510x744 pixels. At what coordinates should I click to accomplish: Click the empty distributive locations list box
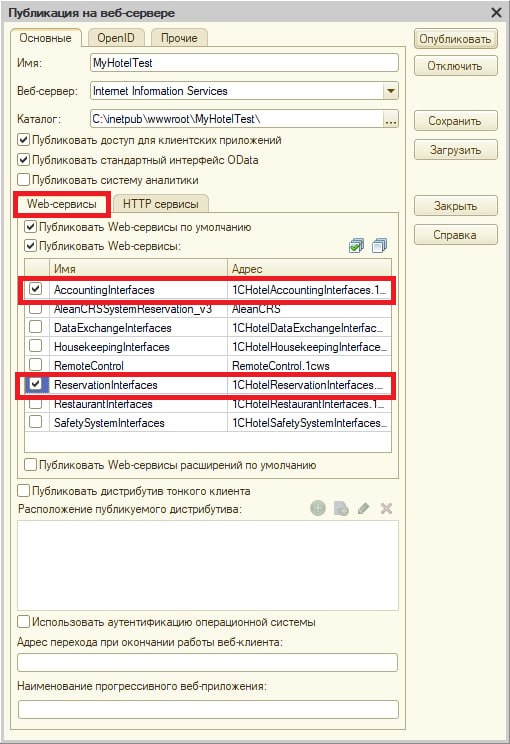tap(208, 565)
